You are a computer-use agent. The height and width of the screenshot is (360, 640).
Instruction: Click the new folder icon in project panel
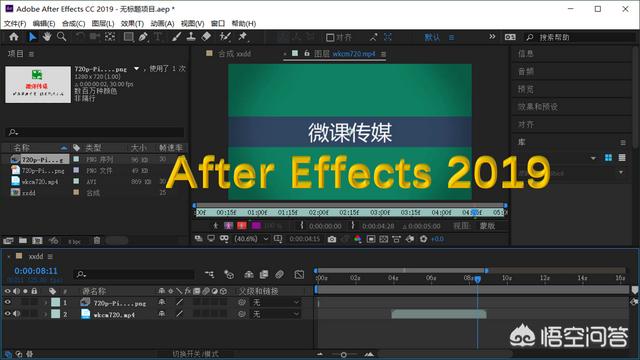23,241
